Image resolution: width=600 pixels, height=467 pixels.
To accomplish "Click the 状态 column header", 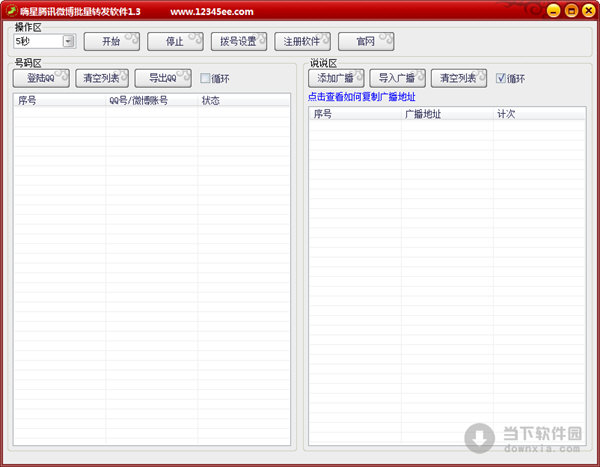I will pos(244,100).
